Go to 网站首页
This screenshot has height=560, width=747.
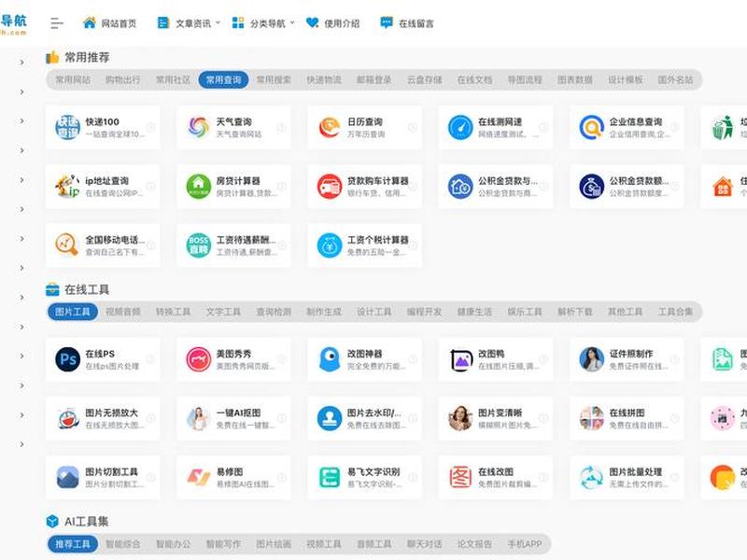pyautogui.click(x=109, y=22)
